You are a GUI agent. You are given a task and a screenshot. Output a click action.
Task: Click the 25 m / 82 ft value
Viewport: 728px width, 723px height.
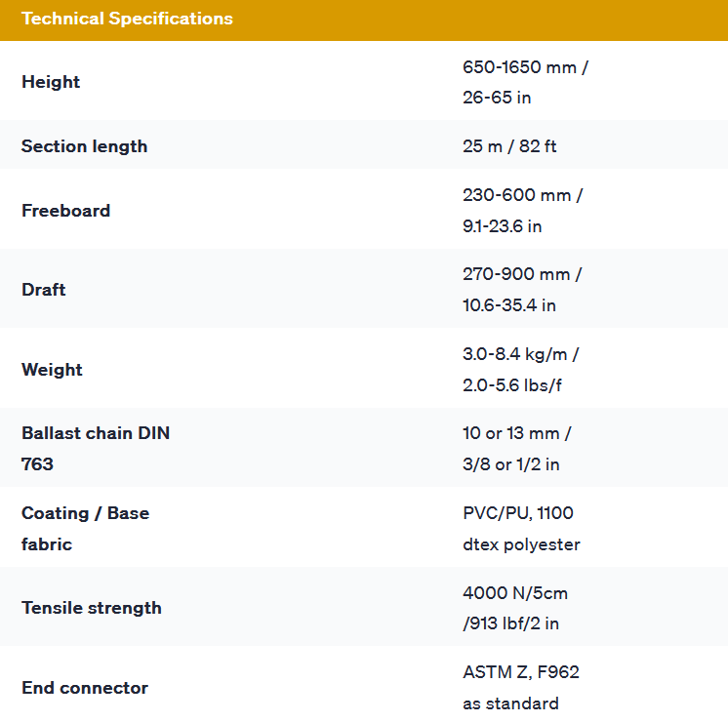509,146
